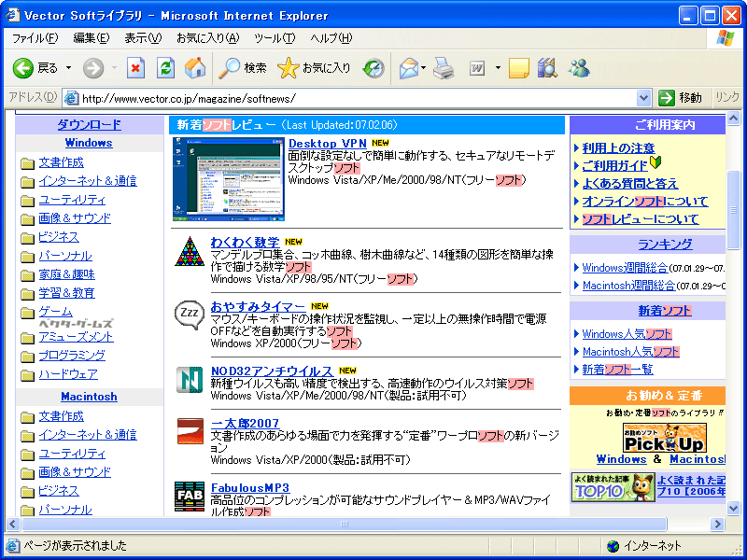The image size is (747, 560).
Task: Open the History clock icon
Action: pyautogui.click(x=373, y=68)
